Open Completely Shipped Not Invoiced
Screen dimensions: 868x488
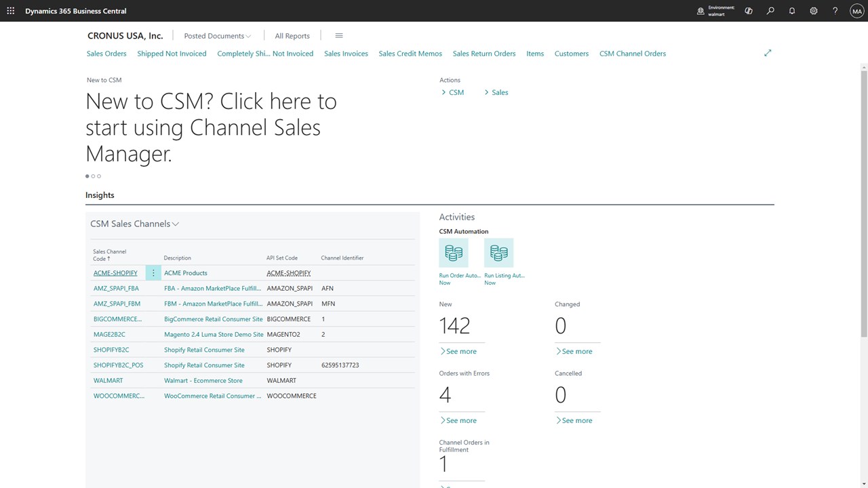(265, 54)
